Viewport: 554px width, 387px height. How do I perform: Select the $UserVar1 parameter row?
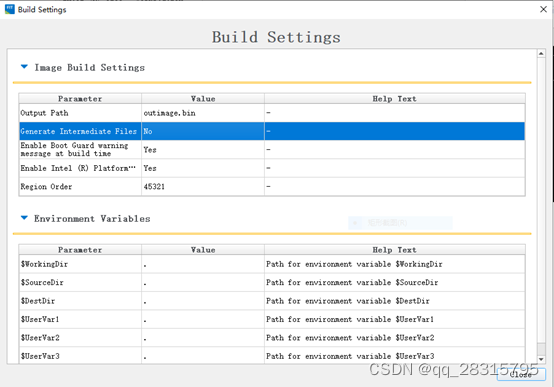coord(272,319)
